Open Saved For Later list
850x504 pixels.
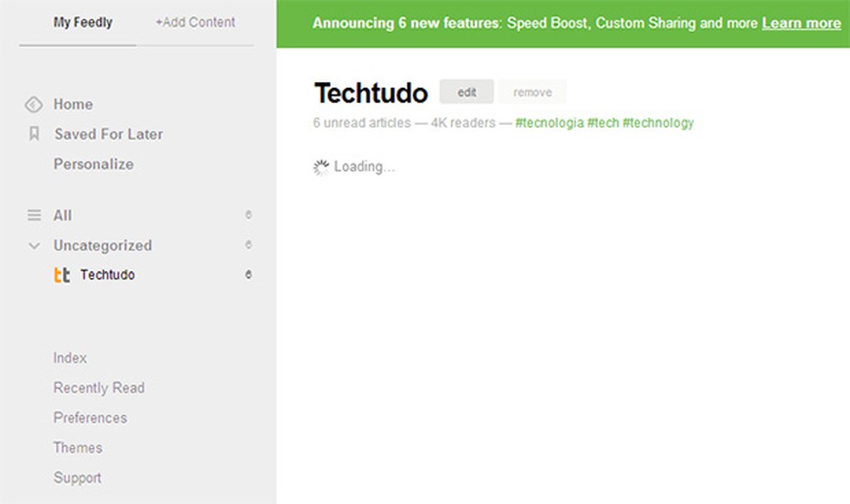coord(109,135)
